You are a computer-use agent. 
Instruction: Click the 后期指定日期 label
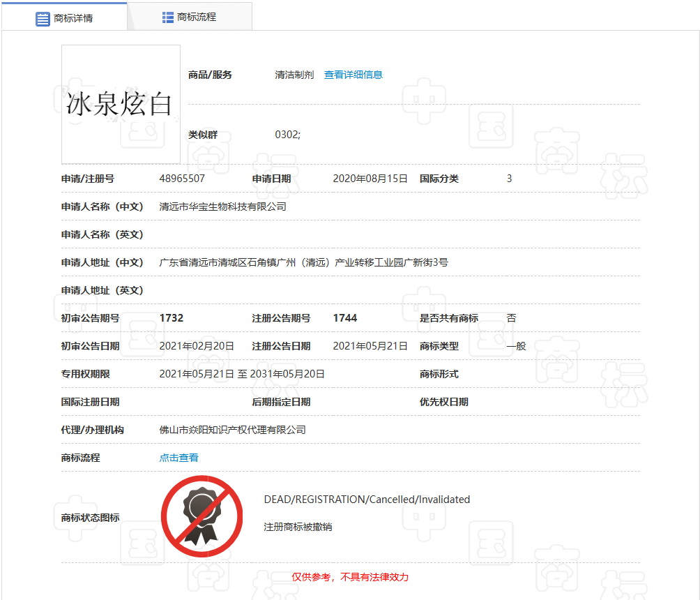tap(281, 402)
